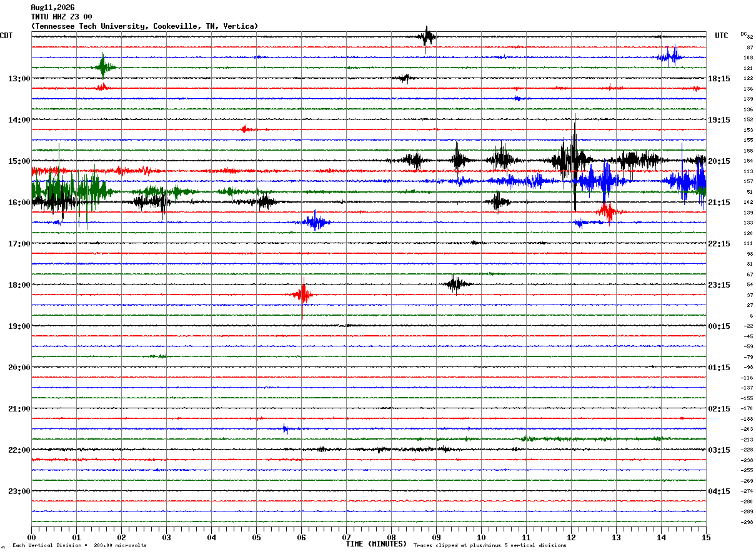Screen dimensions: 756x554
Task: Click the blue burst near minute 06
Action: tap(316, 222)
